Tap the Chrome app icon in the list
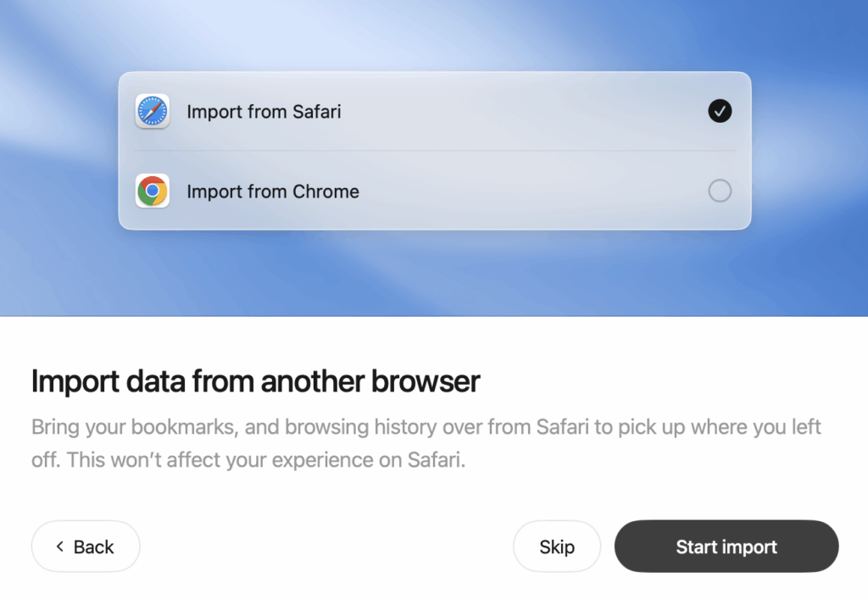This screenshot has width=868, height=599. (153, 191)
